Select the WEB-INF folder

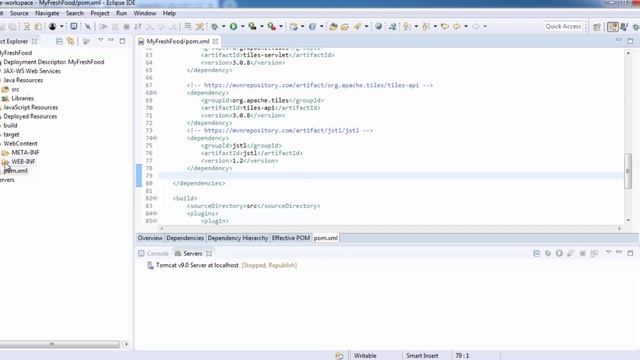(23, 162)
